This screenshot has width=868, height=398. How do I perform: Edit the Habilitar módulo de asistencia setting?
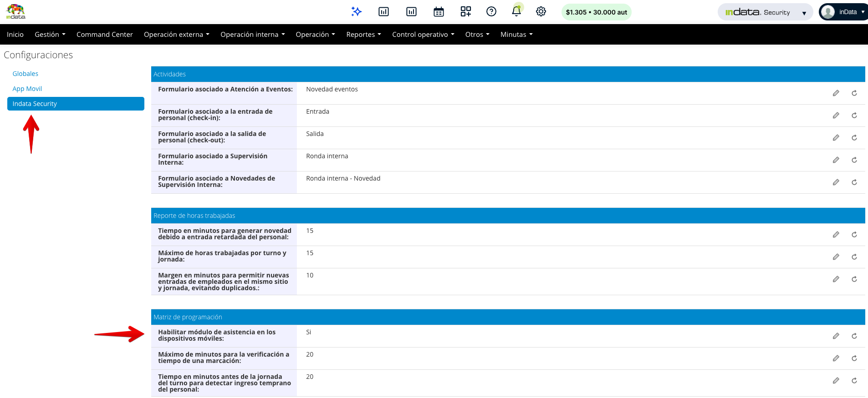[836, 336]
